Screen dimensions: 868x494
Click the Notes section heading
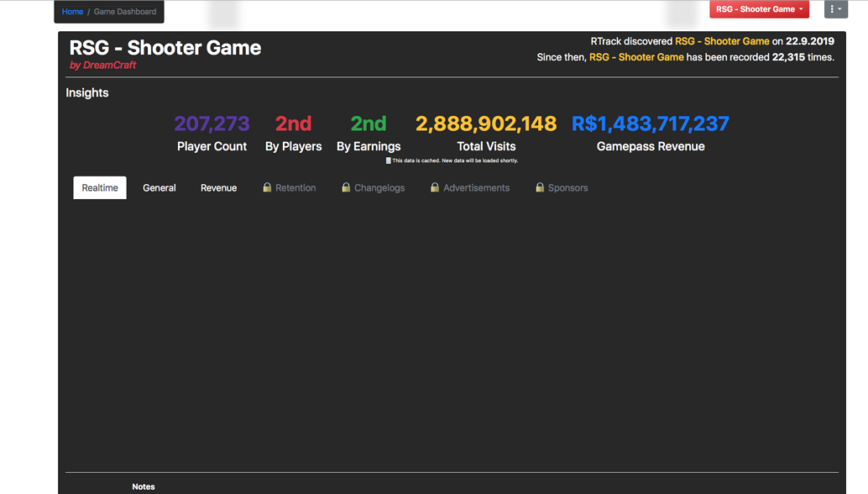tap(144, 486)
